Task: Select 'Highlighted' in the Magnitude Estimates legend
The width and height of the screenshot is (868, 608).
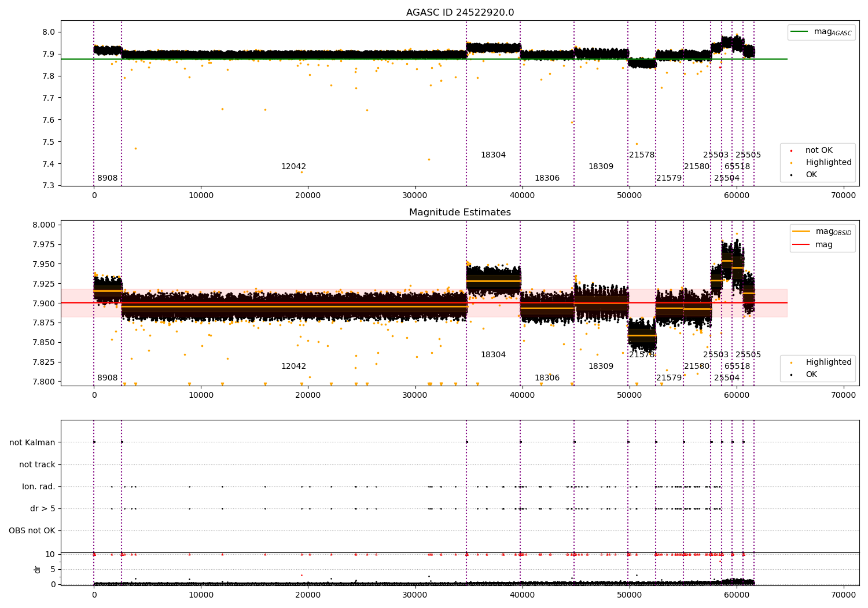Action: tap(829, 362)
